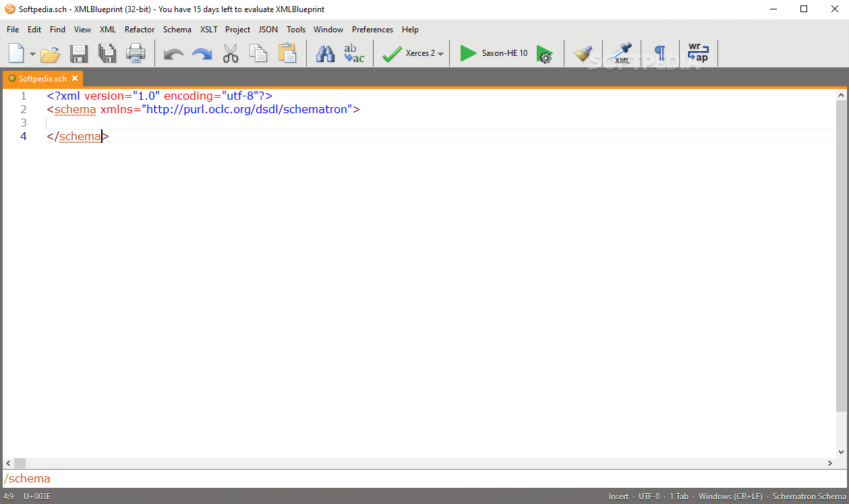Open the Preferences menu

(x=372, y=30)
